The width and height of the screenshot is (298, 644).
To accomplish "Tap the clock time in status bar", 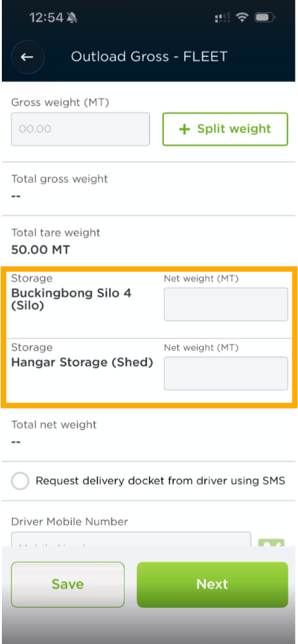I will (x=47, y=17).
